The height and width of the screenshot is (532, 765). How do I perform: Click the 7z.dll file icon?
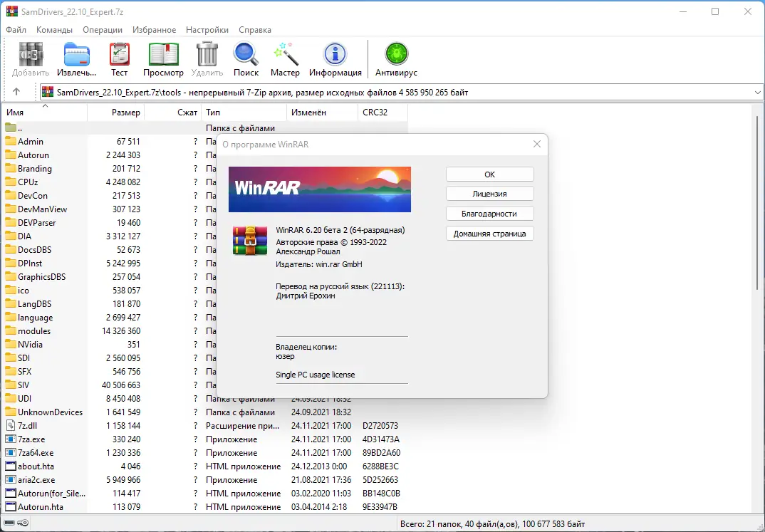pos(11,426)
